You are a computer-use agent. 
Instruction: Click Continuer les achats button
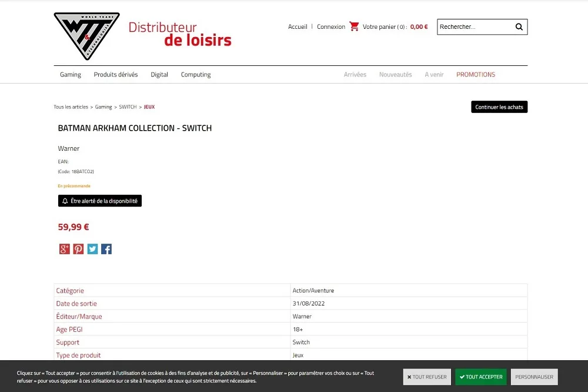(499, 107)
